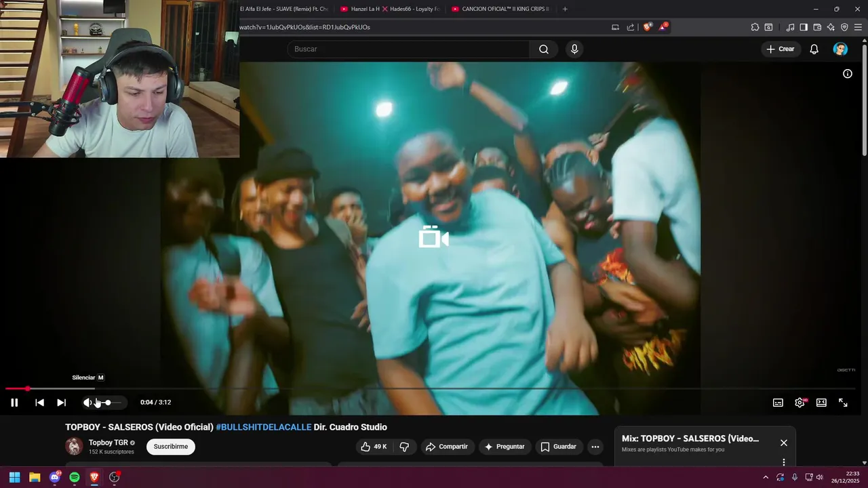Click the share page icon in address bar
Image resolution: width=868 pixels, height=488 pixels.
631,27
